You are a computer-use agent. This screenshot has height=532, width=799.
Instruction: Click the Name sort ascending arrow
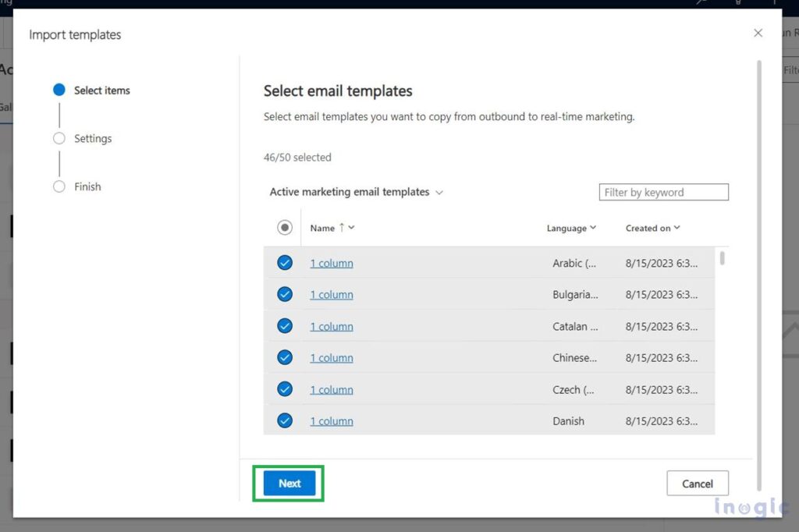pos(342,227)
